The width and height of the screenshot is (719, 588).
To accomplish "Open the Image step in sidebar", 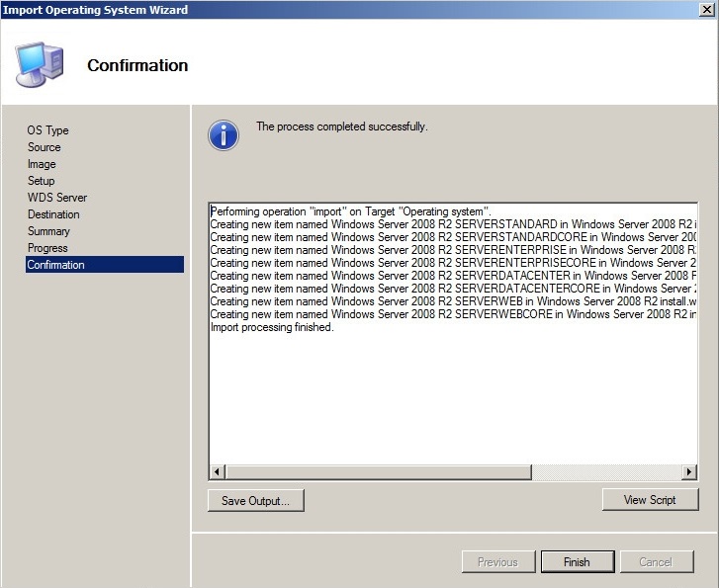I will click(42, 164).
